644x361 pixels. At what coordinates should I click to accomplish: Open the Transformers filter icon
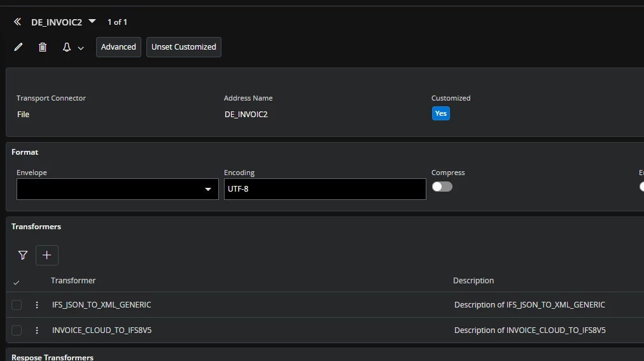pos(23,255)
